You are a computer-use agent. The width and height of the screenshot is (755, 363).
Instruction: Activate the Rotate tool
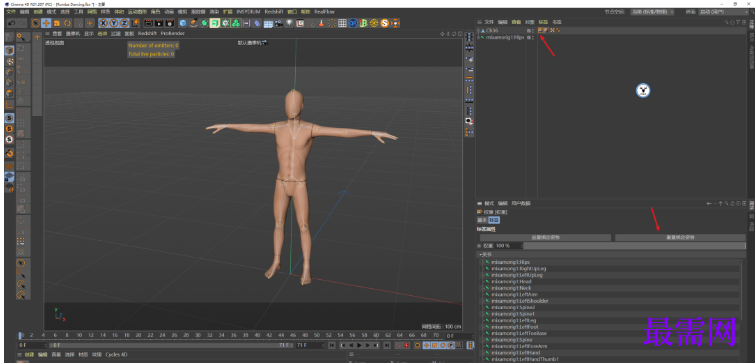pos(67,23)
